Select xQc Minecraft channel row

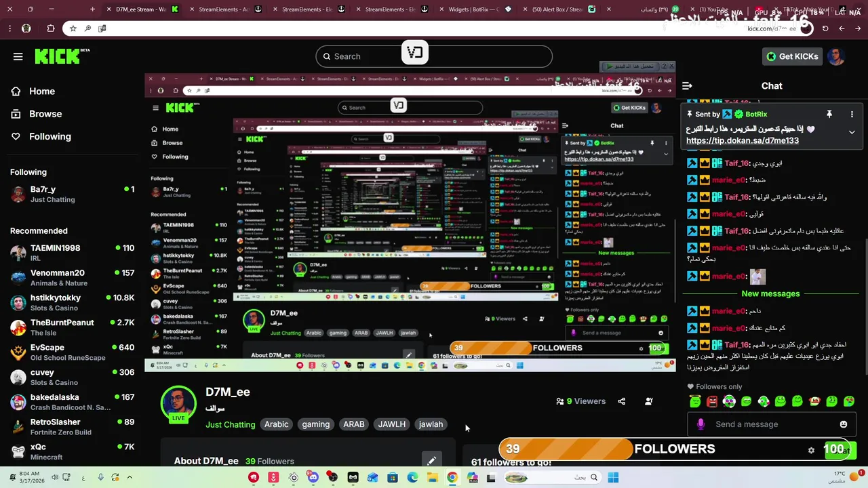point(72,451)
